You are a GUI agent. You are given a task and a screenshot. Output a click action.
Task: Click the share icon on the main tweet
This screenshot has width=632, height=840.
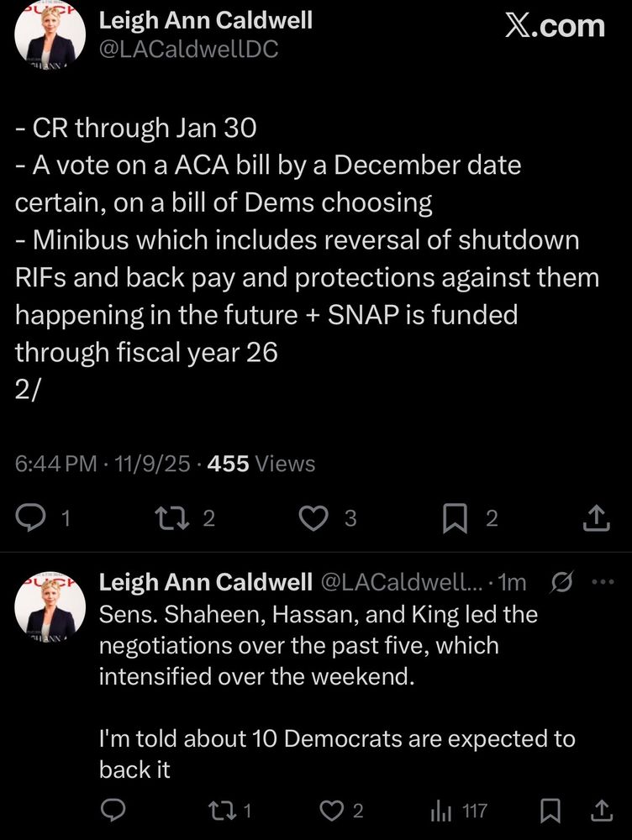(x=596, y=519)
